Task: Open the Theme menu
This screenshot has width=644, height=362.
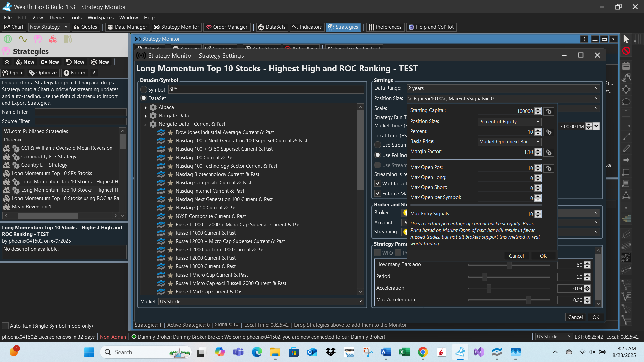Action: point(56,18)
